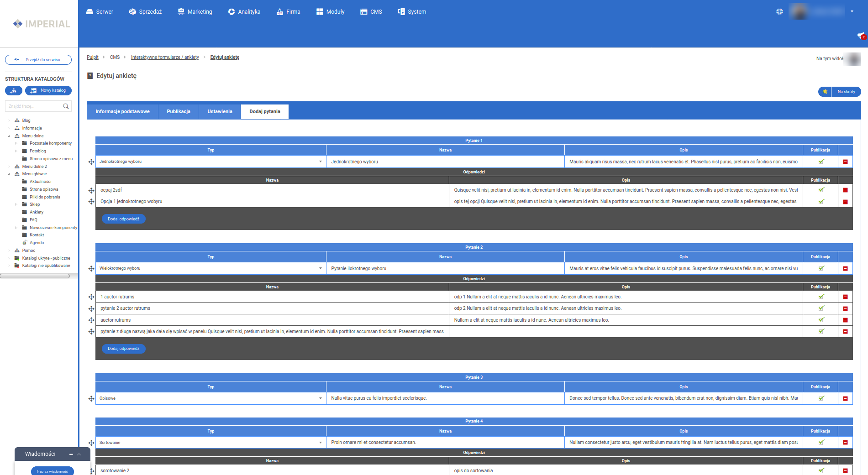The height and width of the screenshot is (475, 868).
Task: Switch to the Ustawienia tab
Action: (x=220, y=112)
